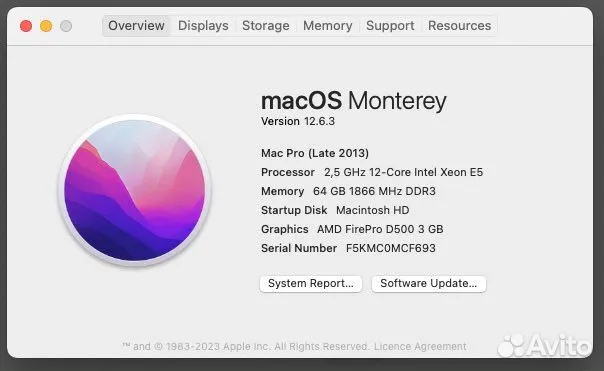This screenshot has width=604, height=371.
Task: Select the Overview tab
Action: click(136, 26)
